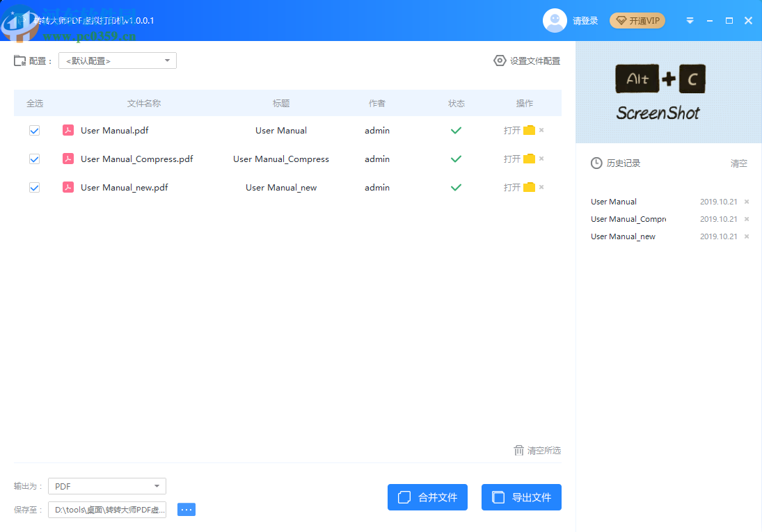The height and width of the screenshot is (532, 762).
Task: Open folder for User Manual.pdf row
Action: [529, 130]
